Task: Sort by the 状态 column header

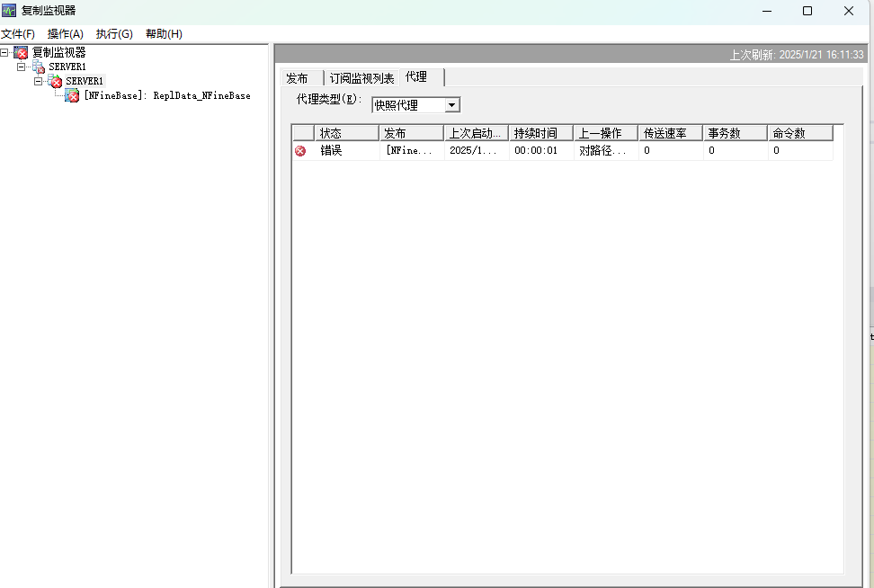Action: pyautogui.click(x=347, y=133)
